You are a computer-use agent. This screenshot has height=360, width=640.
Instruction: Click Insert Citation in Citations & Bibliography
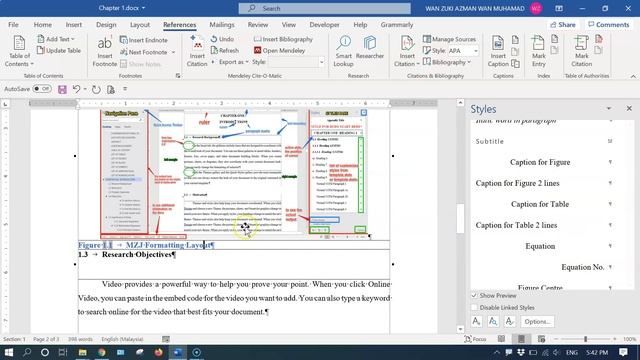click(407, 51)
